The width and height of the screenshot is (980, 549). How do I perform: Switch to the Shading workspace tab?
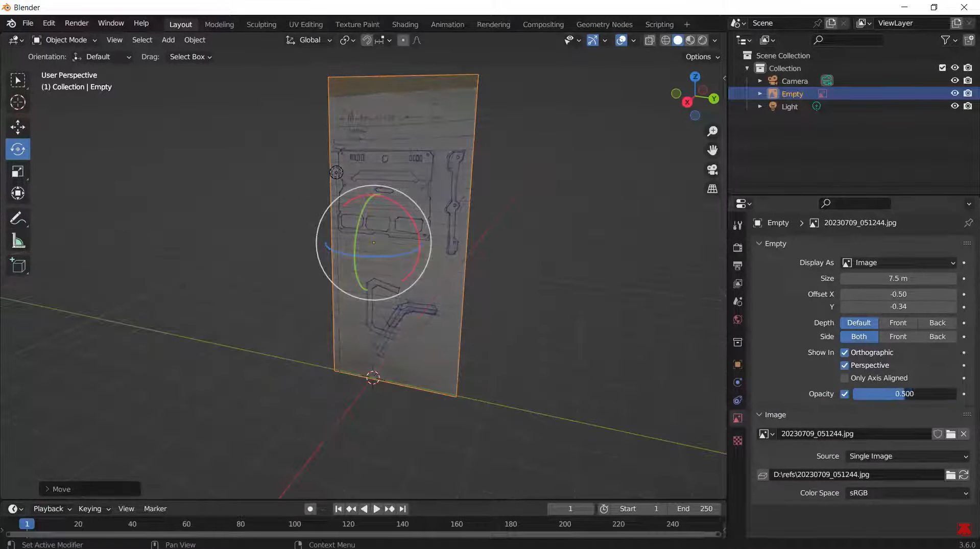(405, 24)
